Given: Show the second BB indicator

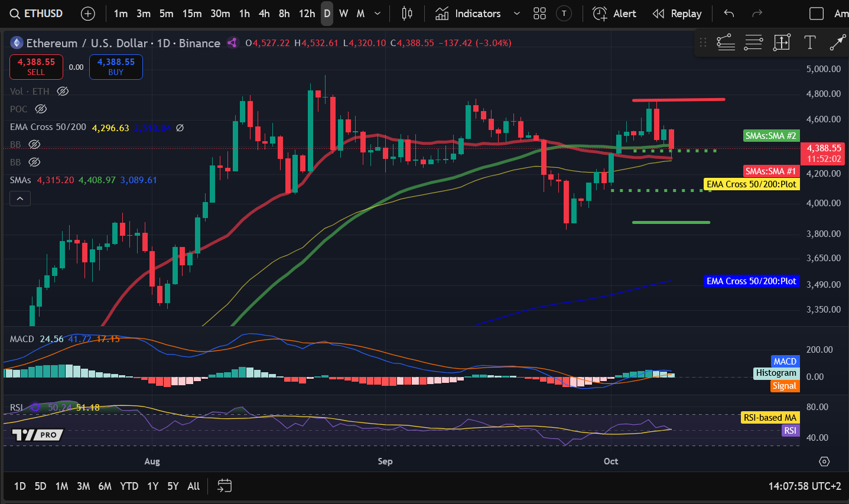Looking at the screenshot, I should coord(34,162).
